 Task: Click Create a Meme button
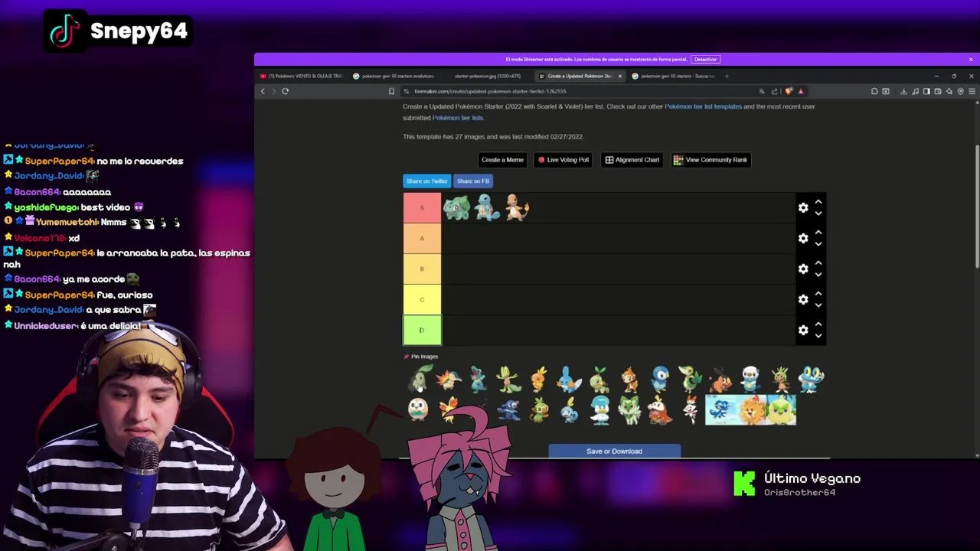tap(502, 160)
